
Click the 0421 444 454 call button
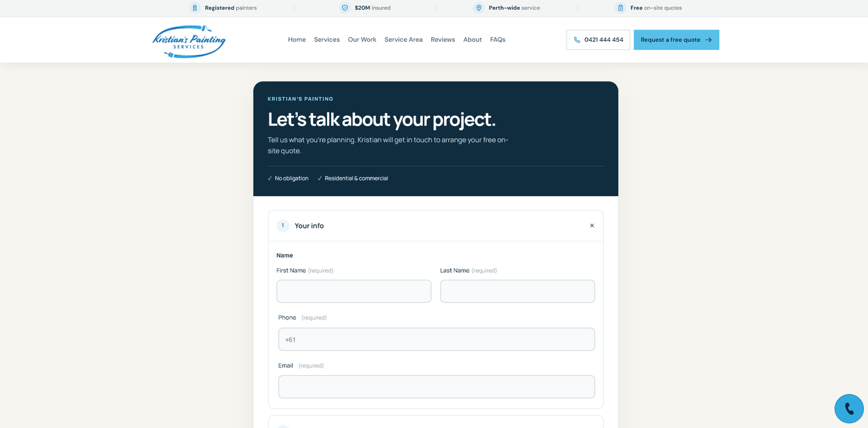click(x=598, y=40)
